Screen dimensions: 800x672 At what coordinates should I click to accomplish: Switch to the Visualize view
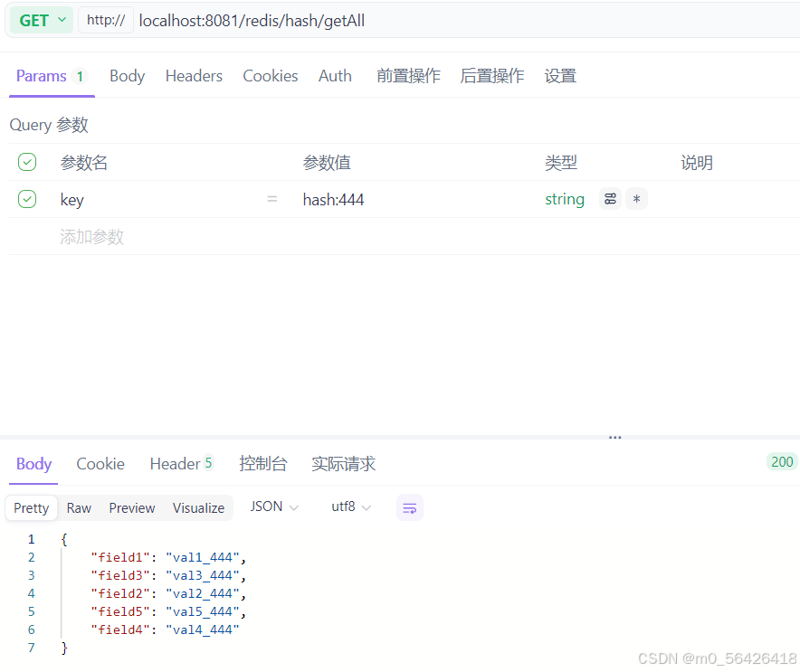pyautogui.click(x=198, y=507)
